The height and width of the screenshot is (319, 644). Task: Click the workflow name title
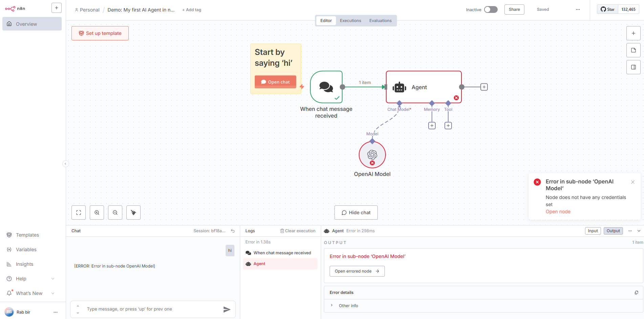click(x=141, y=10)
